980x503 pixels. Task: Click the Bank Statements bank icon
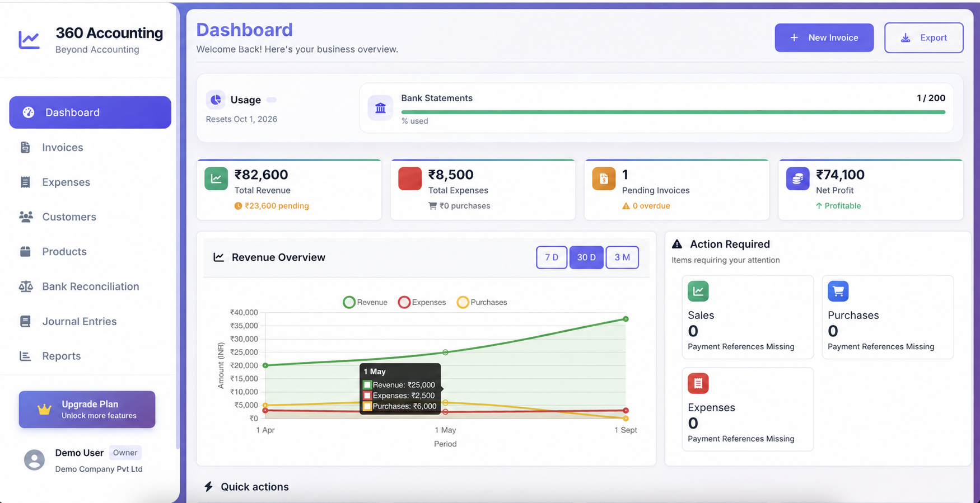click(380, 108)
